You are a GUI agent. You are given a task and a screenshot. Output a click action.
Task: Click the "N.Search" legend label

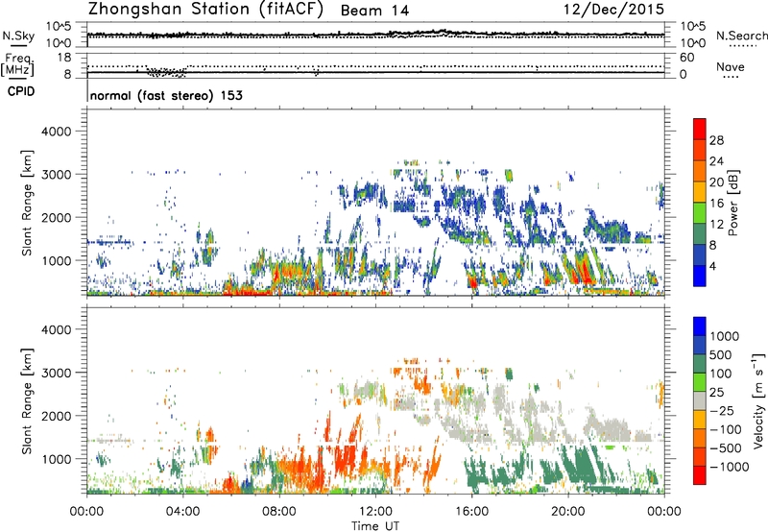point(741,36)
